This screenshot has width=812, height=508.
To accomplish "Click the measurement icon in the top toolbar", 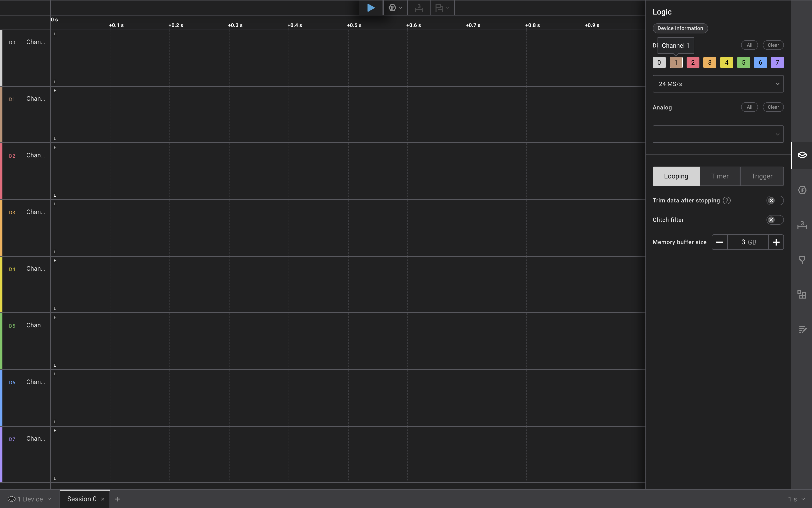I will tap(419, 8).
